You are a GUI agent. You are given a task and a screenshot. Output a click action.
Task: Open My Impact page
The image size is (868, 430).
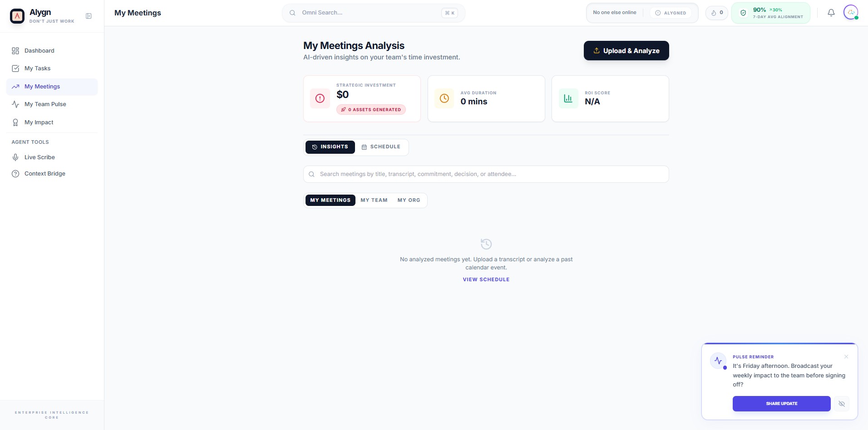tap(52, 122)
